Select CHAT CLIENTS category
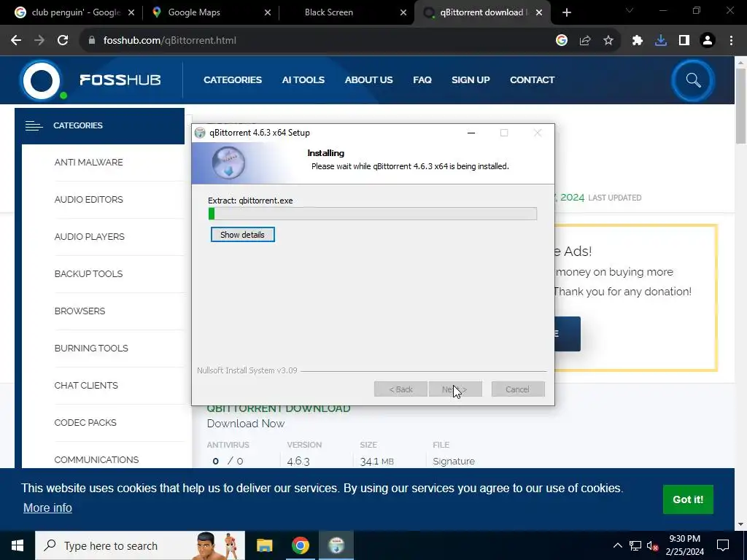The image size is (747, 560). coord(86,385)
